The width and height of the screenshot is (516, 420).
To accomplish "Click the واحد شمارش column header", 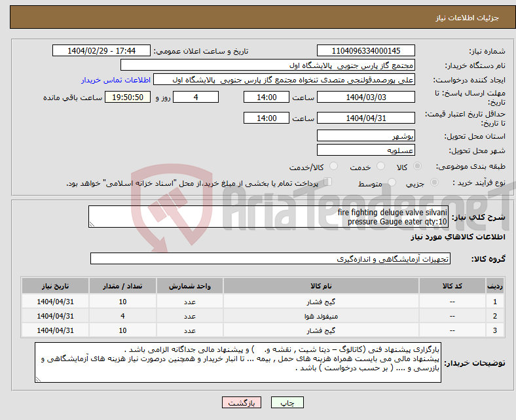I will coord(190,286).
